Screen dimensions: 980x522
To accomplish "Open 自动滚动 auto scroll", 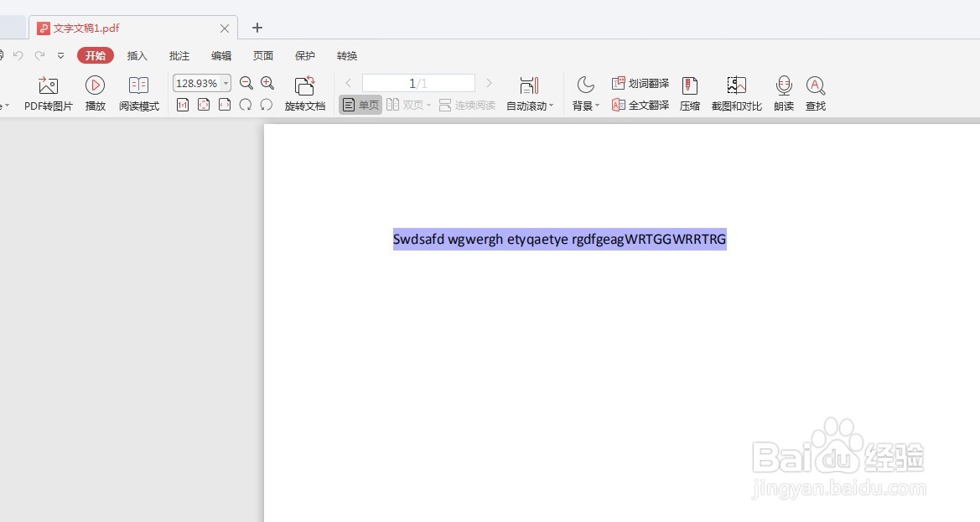I will pos(529,94).
